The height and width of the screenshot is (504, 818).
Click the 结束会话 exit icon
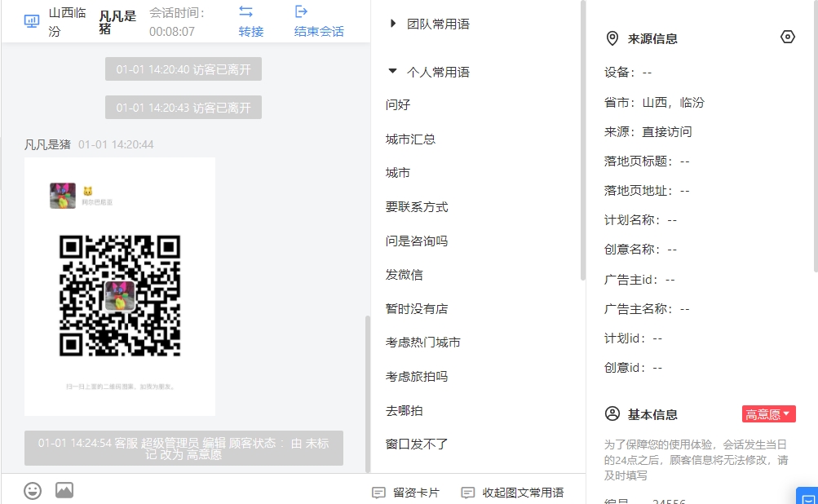(x=301, y=11)
